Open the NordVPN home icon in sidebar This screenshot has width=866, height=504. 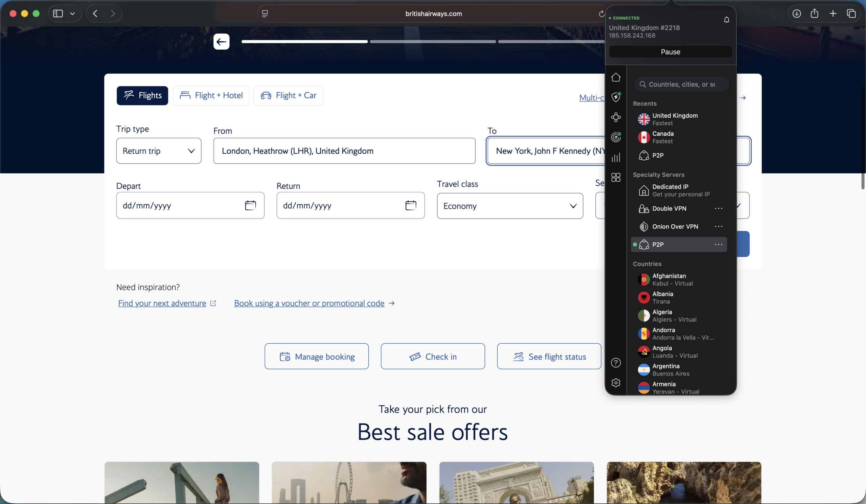(x=616, y=77)
